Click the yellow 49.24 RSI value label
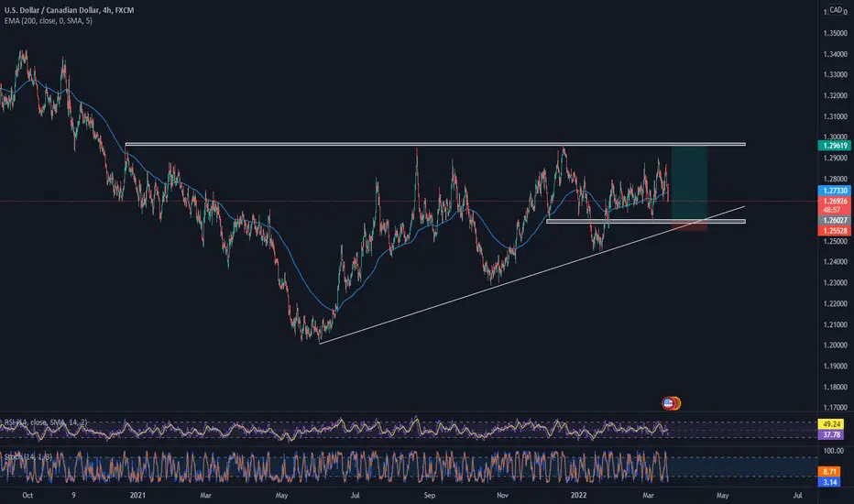This screenshot has height=504, width=854. [x=831, y=424]
